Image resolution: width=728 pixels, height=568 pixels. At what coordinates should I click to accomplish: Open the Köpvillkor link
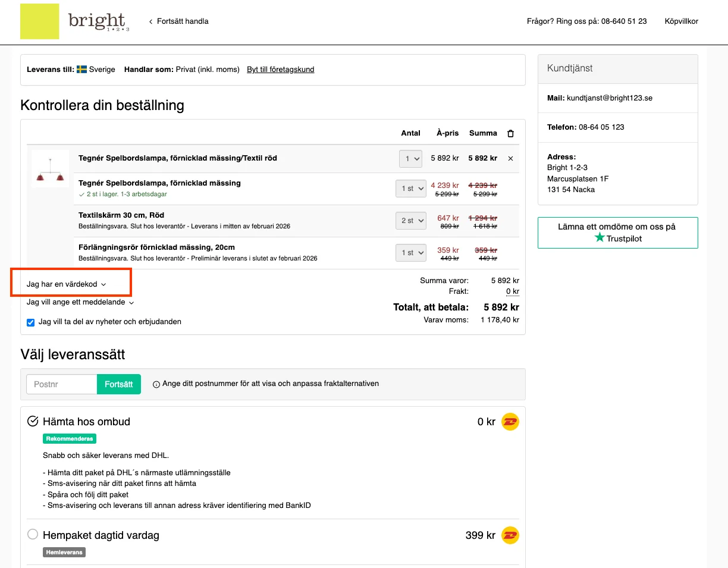click(x=682, y=21)
